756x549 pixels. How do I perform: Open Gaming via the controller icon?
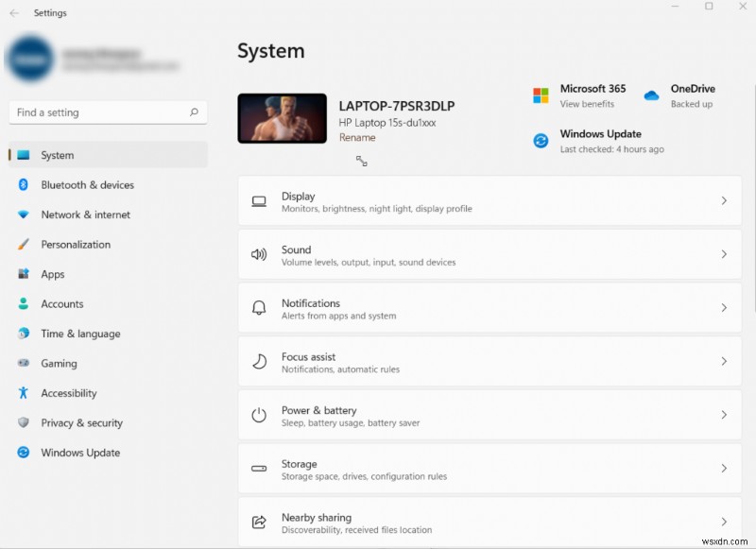[x=23, y=364]
